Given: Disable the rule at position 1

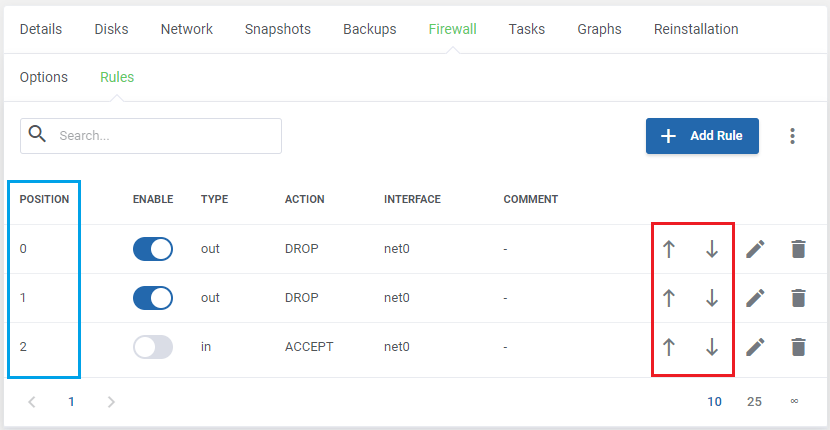Looking at the screenshot, I should click(153, 298).
